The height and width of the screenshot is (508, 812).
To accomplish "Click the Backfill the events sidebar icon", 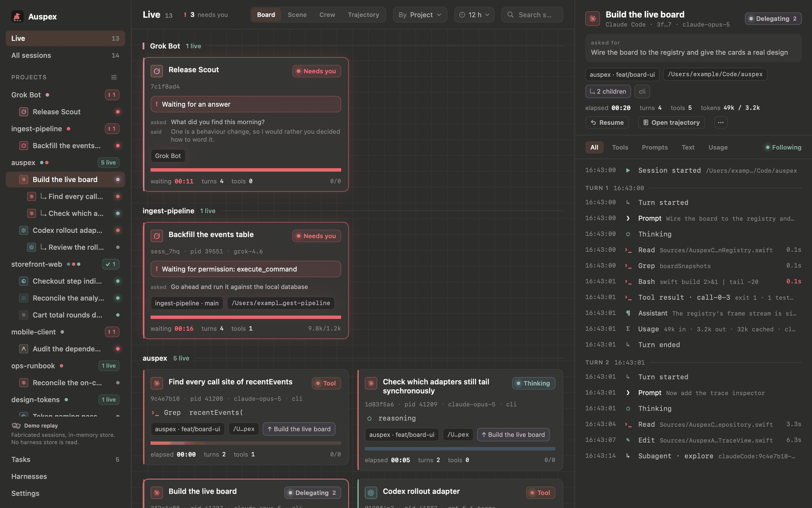I will 24,145.
